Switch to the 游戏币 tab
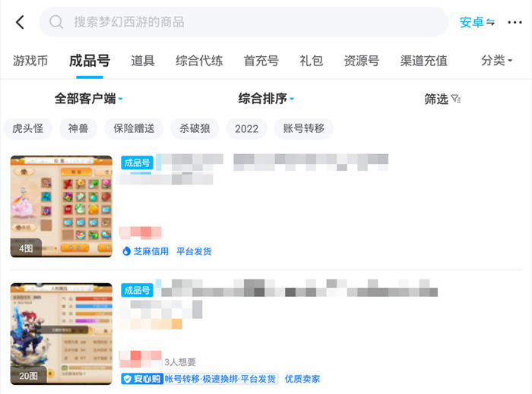Screen dimensions: 532x394 point(30,61)
